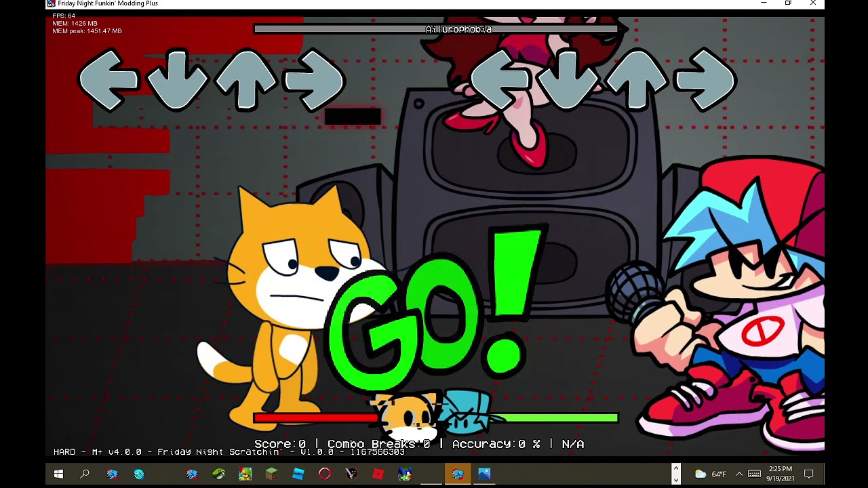Viewport: 868px width, 488px height.
Task: Click the player's right arrow receptor
Action: (x=707, y=81)
